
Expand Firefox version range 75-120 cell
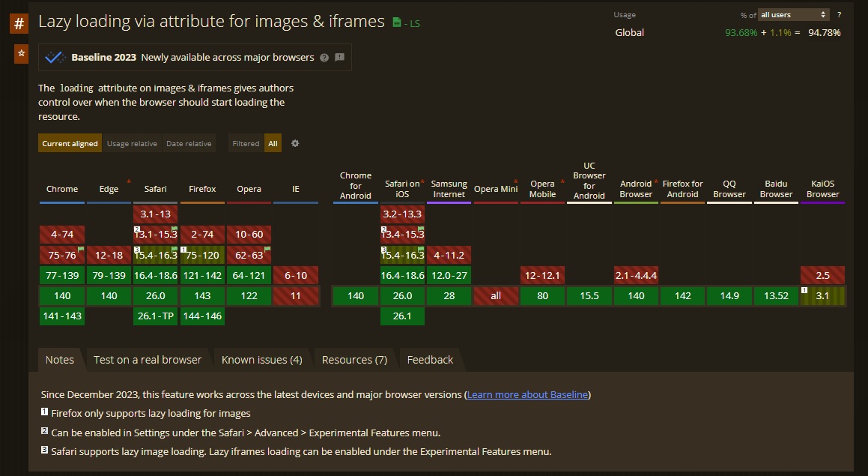pos(202,255)
